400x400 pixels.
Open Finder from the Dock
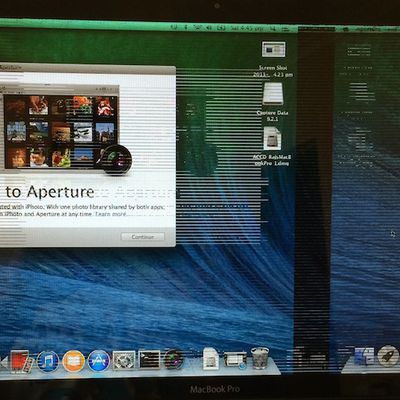pyautogui.click(x=365, y=356)
